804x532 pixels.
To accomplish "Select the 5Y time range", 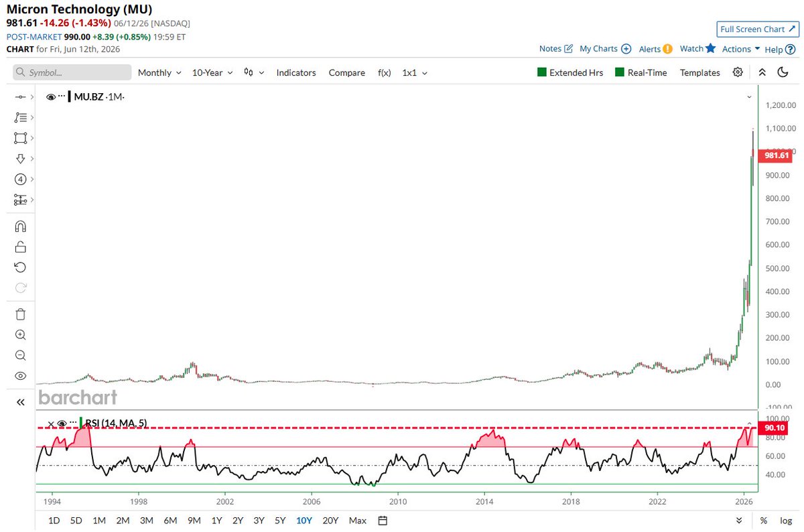I will click(279, 521).
